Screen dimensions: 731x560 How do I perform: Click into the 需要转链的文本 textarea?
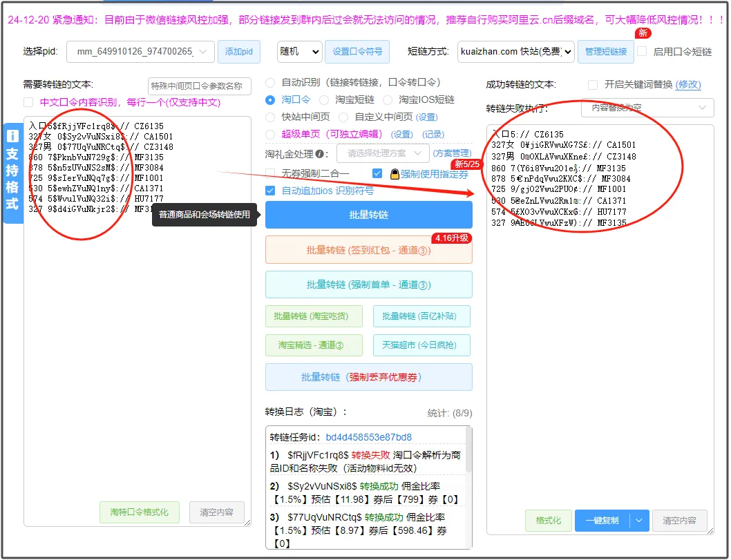[x=137, y=322]
